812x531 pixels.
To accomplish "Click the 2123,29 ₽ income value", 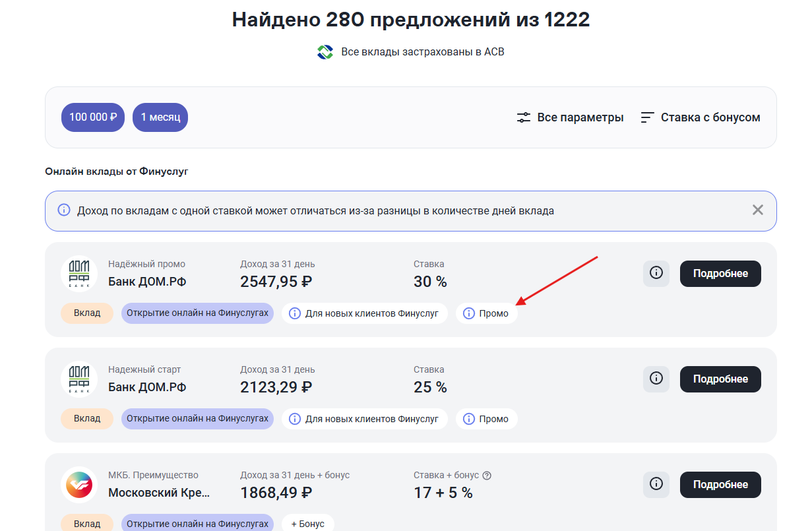I will click(x=276, y=387).
